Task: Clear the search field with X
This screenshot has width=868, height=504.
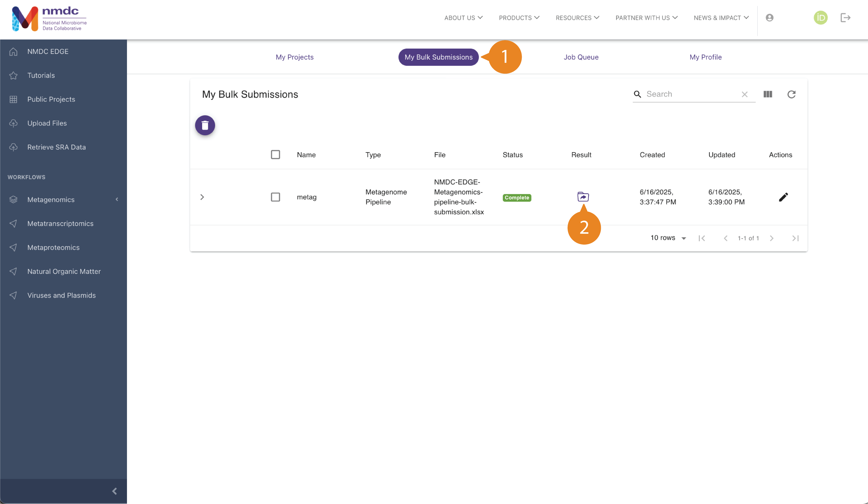Action: tap(744, 94)
